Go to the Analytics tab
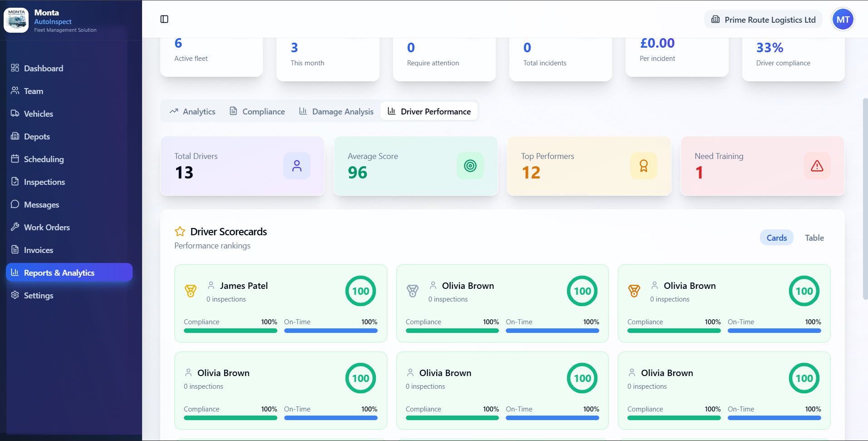This screenshot has height=441, width=868. pyautogui.click(x=192, y=111)
